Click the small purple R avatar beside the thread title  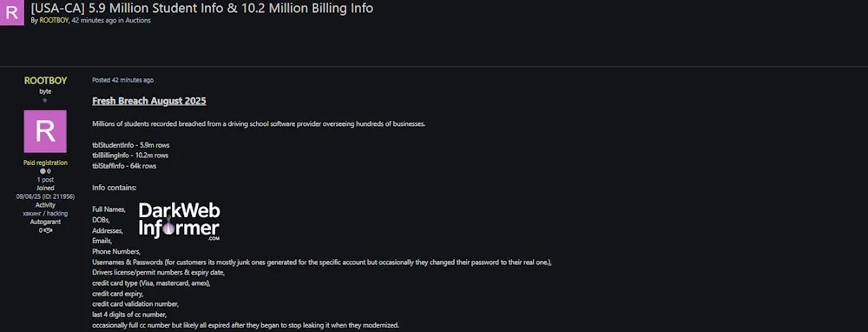pos(11,12)
